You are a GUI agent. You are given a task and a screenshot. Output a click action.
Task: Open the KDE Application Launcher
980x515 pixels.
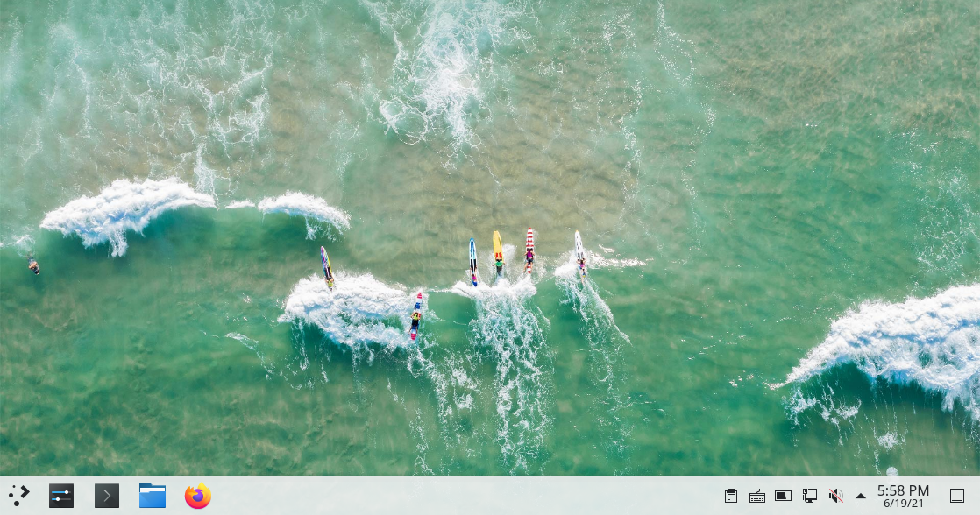[x=18, y=496]
